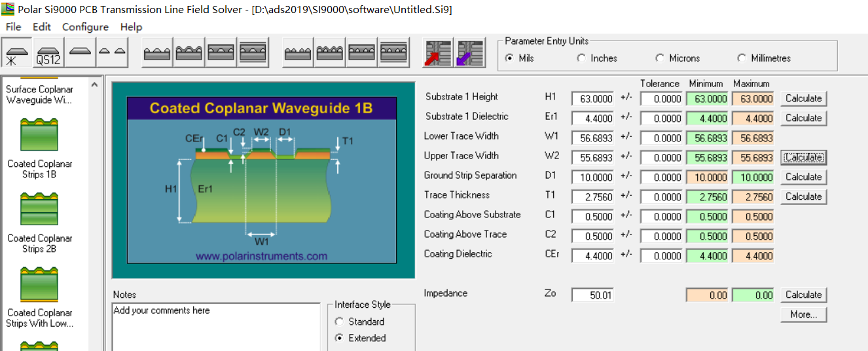Click the T1 tolerance field
This screenshot has height=351, width=868.
coord(662,197)
